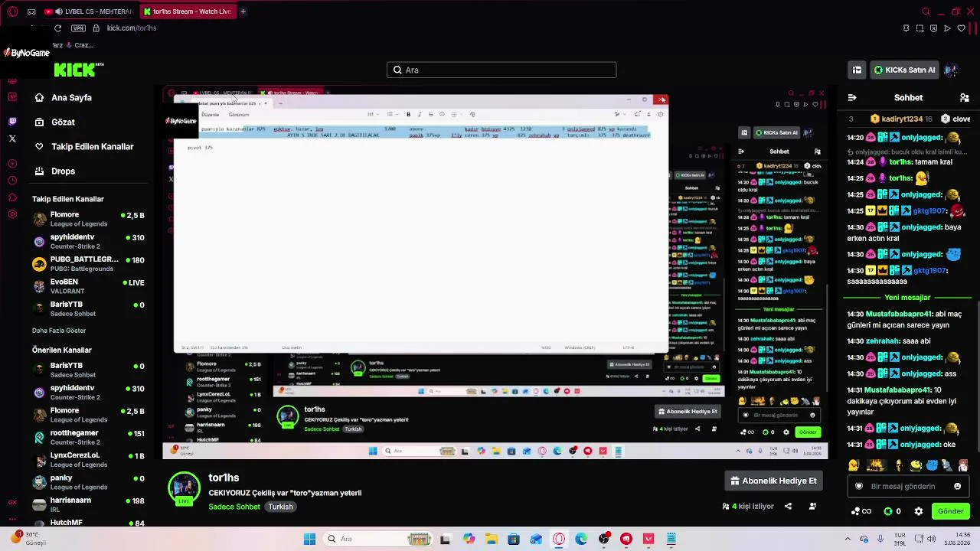Open File Explorer from the taskbar
This screenshot has width=980, height=551.
click(491, 539)
